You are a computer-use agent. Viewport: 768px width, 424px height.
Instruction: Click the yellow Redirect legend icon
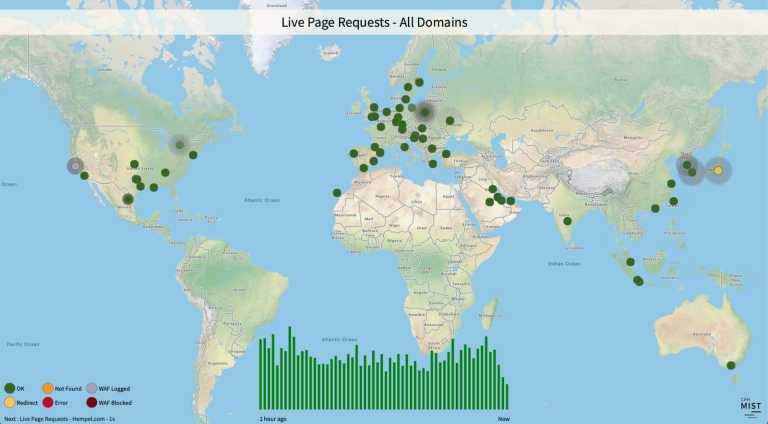(x=9, y=402)
